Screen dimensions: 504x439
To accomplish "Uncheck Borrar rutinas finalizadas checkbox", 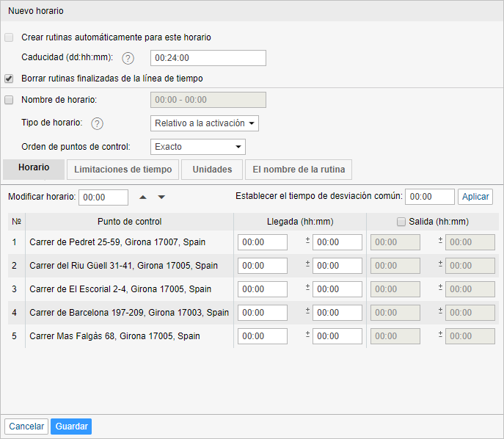I will 9,78.
